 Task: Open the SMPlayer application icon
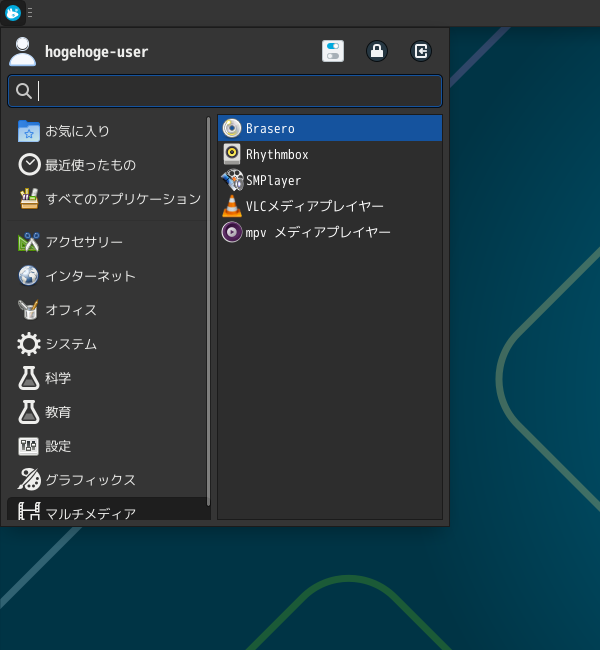[232, 180]
